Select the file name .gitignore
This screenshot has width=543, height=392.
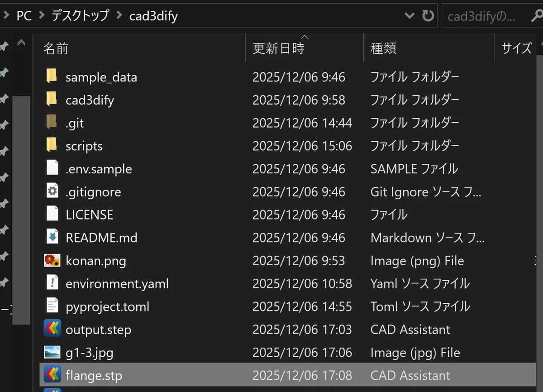[x=93, y=192]
